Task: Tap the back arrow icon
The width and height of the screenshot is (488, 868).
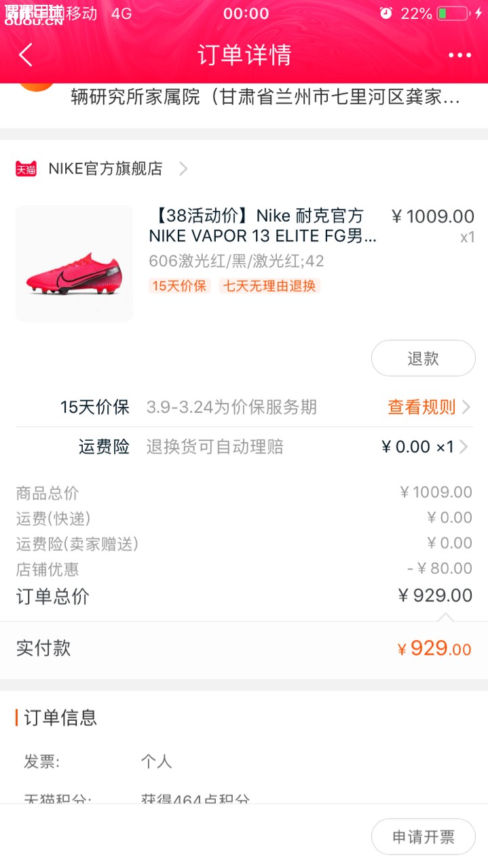Action: pos(26,55)
